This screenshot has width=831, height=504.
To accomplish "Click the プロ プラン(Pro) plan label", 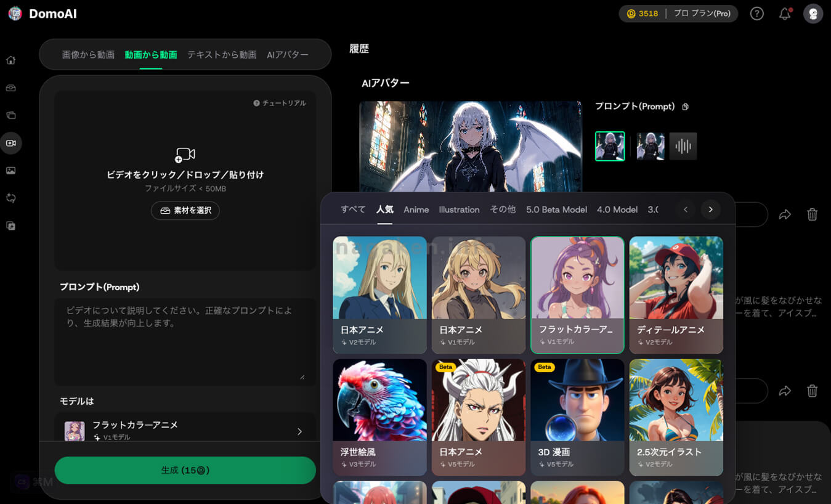I will 702,14.
